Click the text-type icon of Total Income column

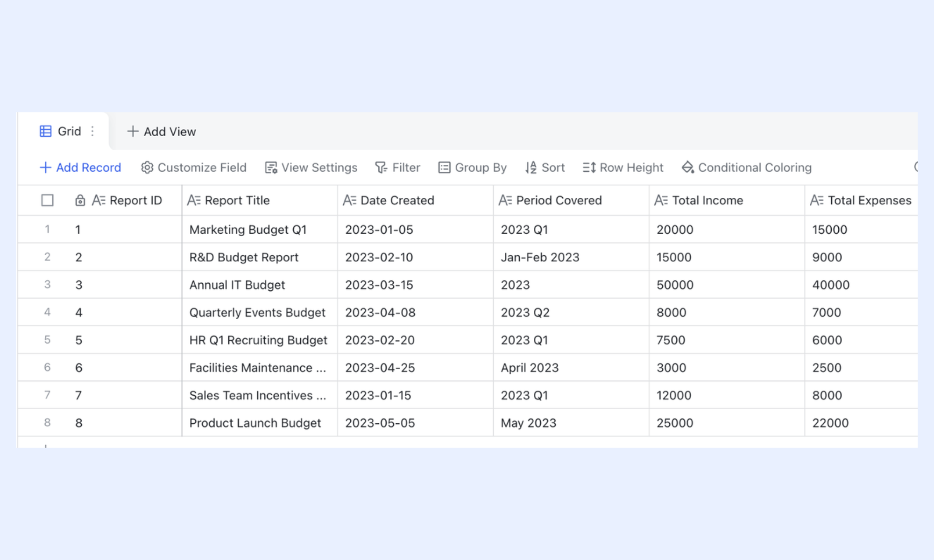[661, 200]
